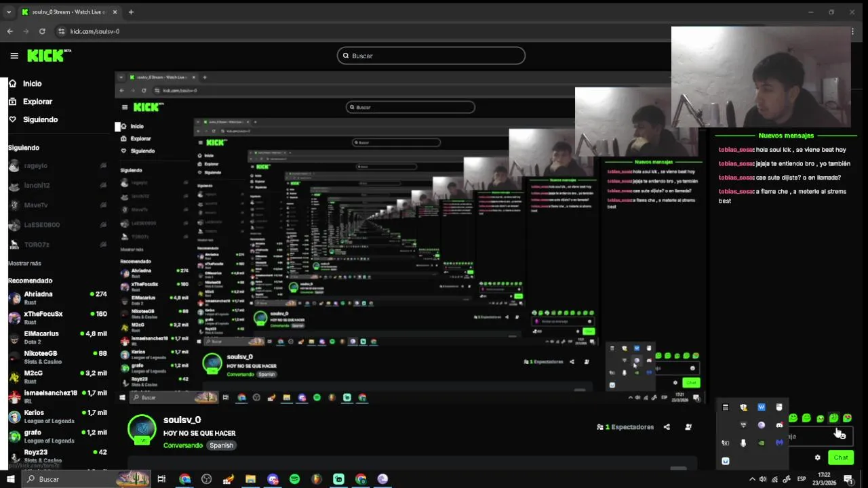Pick the highlighted fourth Kick emote
Image resolution: width=868 pixels, height=488 pixels.
[834, 418]
